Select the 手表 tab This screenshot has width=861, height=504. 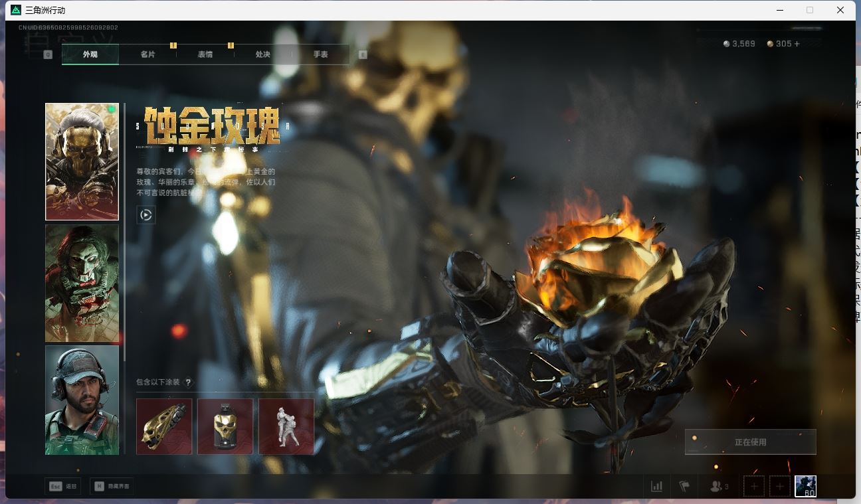tap(321, 54)
